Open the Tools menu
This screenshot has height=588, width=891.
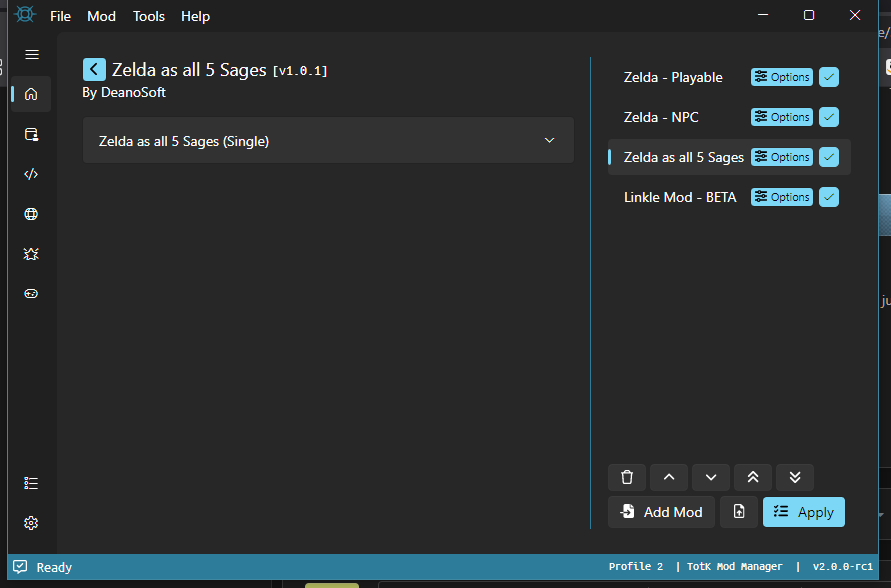(149, 16)
